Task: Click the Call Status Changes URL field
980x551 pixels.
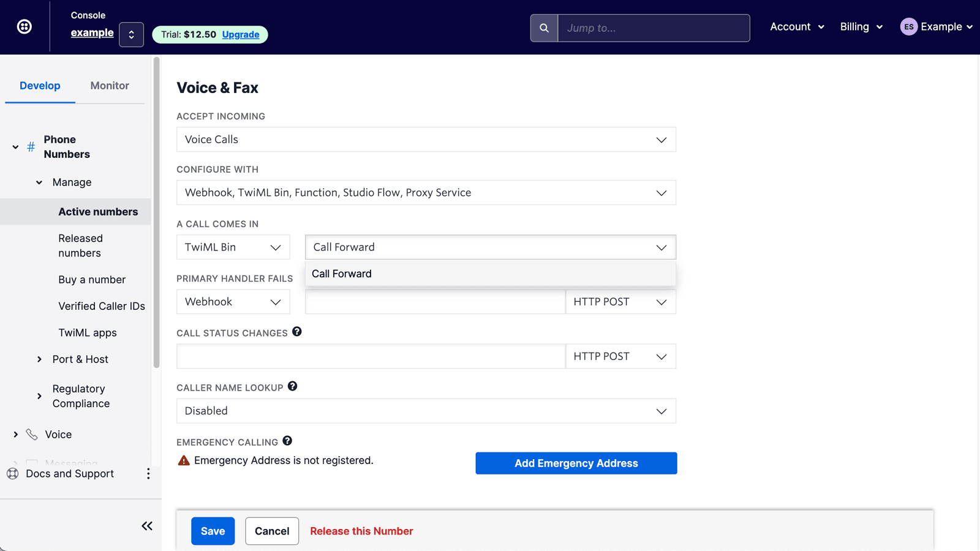Action: (x=371, y=356)
